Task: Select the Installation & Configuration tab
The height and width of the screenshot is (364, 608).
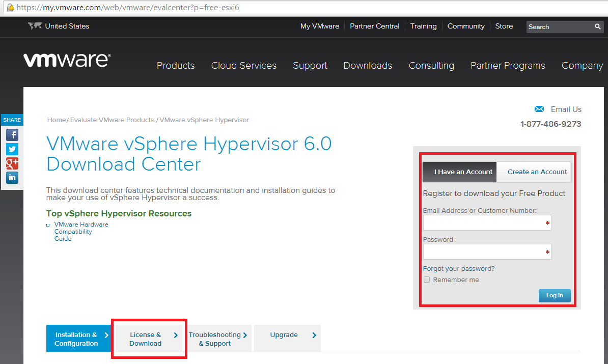Action: coord(79,339)
